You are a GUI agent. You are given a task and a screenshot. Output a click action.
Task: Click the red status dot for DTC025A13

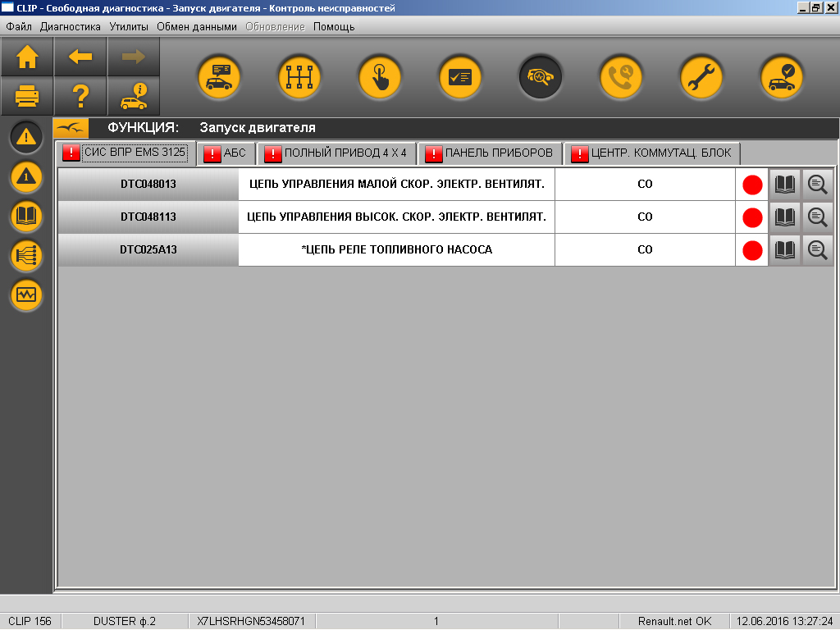click(x=752, y=250)
